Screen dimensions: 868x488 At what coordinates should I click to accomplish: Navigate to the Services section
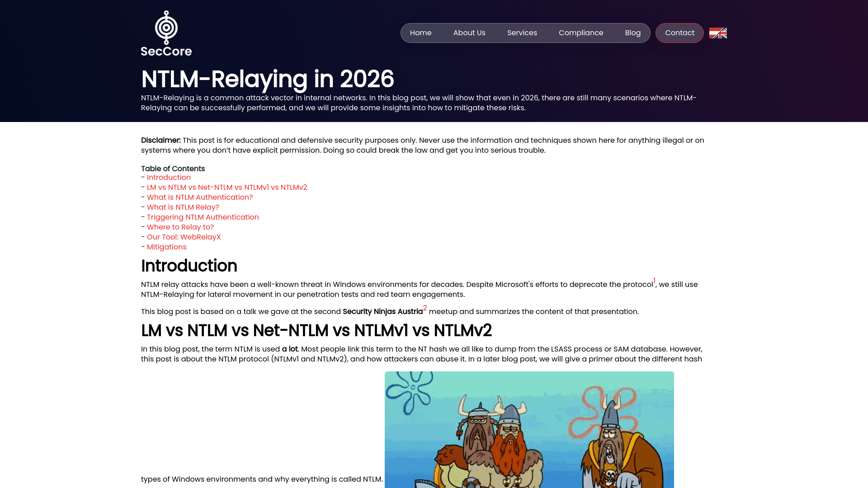coord(522,33)
